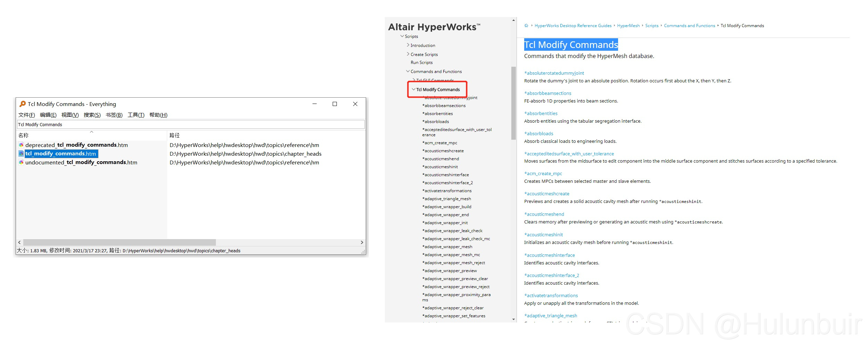This screenshot has height=343, width=868.
Task: Click file icon beside tcl_modify_commands.htm
Action: [x=21, y=154]
